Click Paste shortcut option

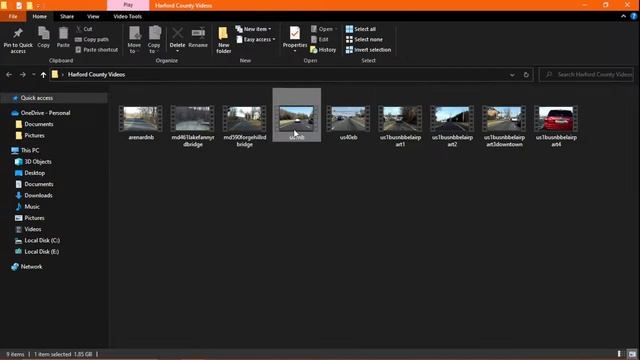(x=97, y=50)
